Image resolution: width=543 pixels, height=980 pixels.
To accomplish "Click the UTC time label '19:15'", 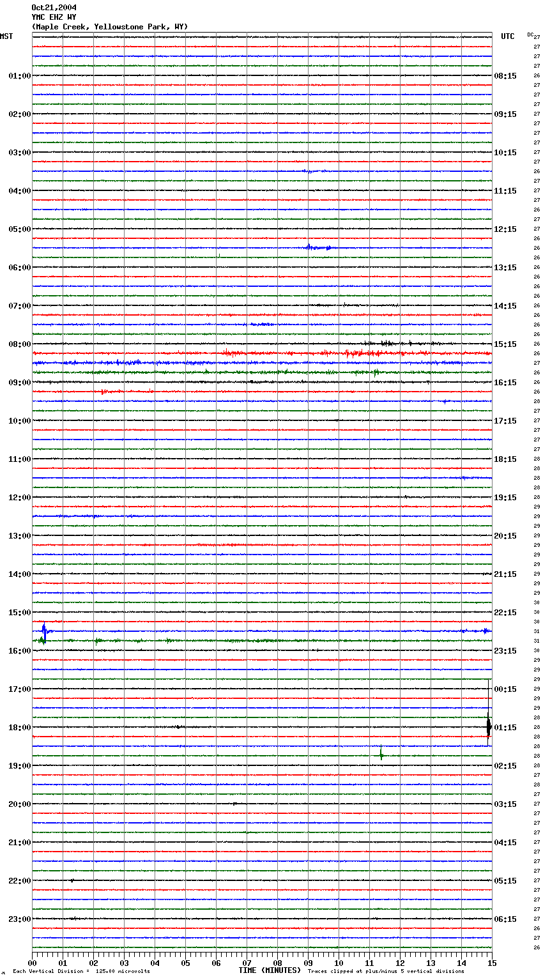I will 505,498.
